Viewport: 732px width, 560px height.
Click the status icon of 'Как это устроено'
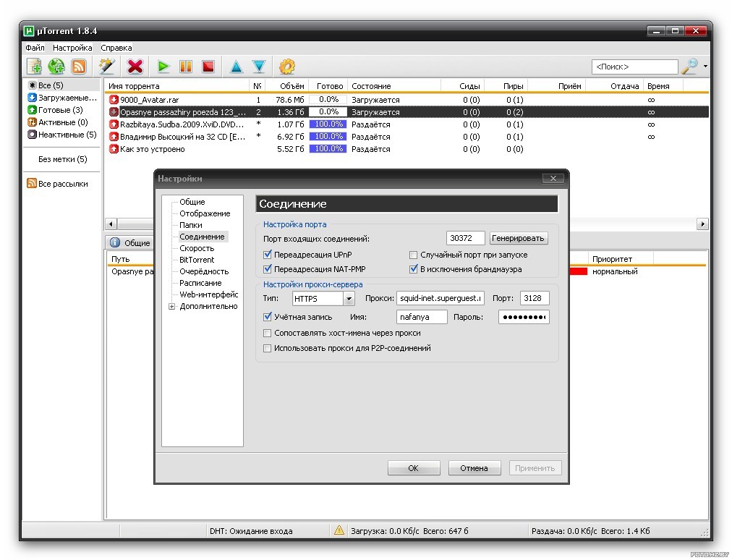pyautogui.click(x=114, y=149)
